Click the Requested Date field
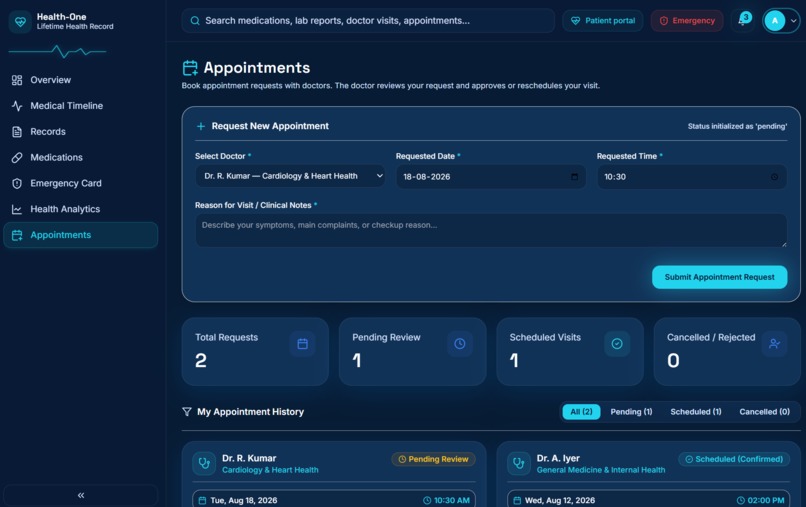 pos(491,176)
